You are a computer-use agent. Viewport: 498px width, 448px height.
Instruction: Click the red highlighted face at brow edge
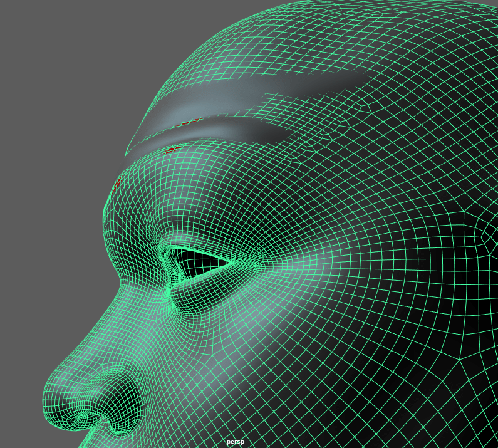[x=118, y=183]
